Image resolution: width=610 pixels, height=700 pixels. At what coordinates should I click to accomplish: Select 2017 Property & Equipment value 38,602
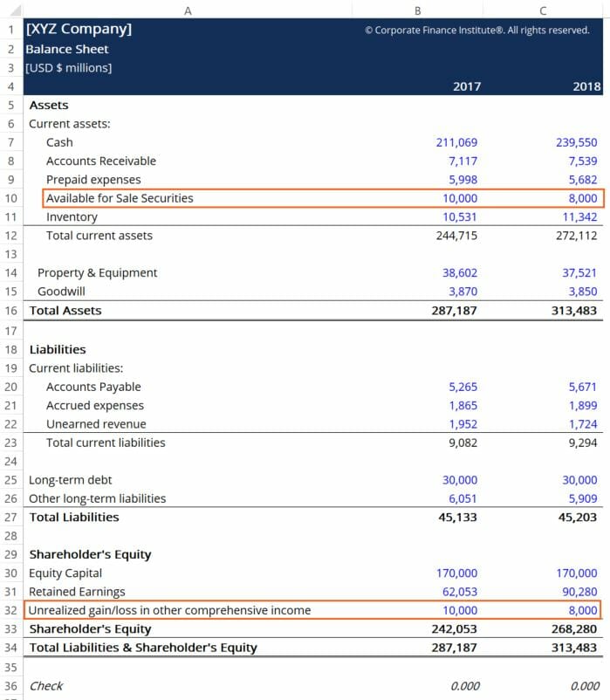459,272
